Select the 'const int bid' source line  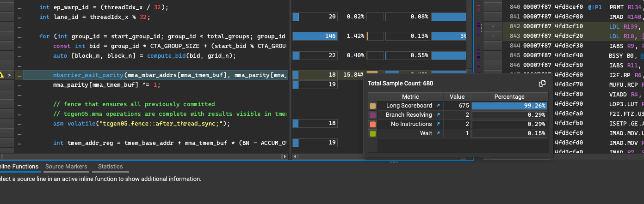pos(170,46)
